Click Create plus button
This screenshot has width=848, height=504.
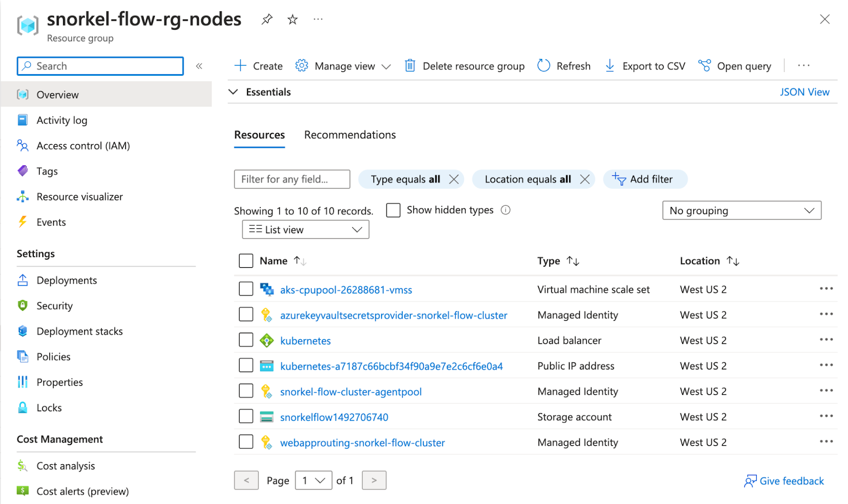[x=259, y=66]
